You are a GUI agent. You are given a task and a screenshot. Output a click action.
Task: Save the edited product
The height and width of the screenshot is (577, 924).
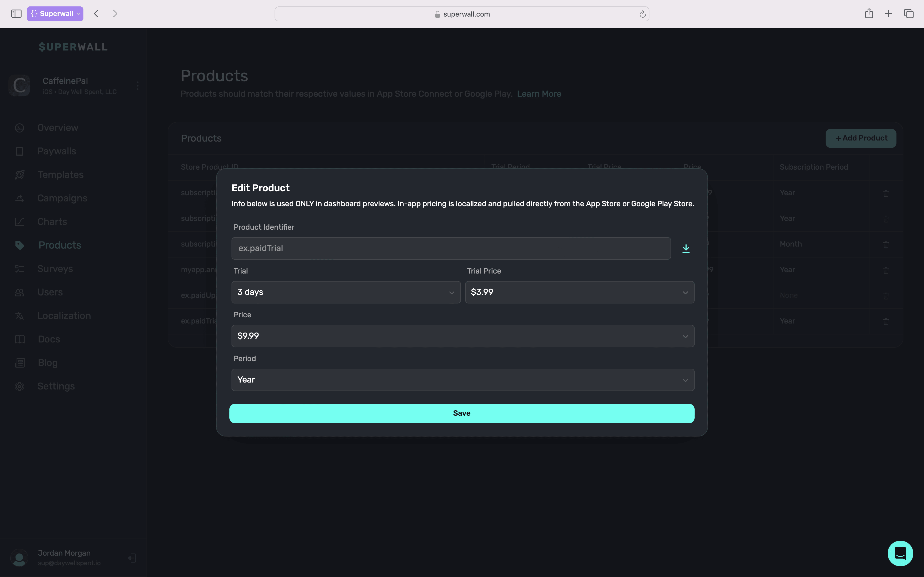pos(462,413)
